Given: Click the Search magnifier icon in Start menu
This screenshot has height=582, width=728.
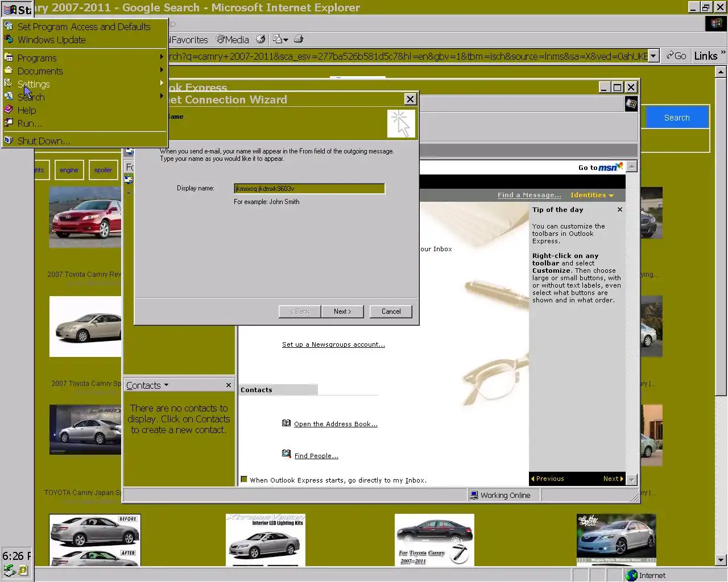Looking at the screenshot, I should click(9, 97).
